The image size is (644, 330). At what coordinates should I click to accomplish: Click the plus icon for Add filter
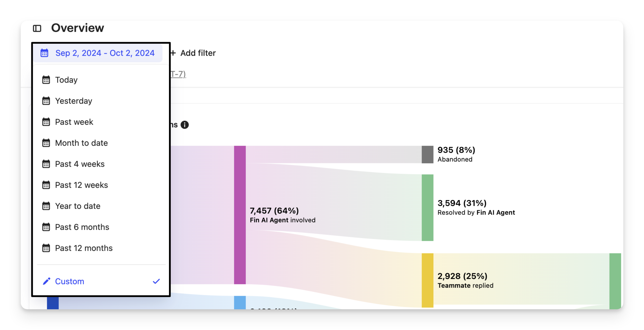pyautogui.click(x=173, y=53)
